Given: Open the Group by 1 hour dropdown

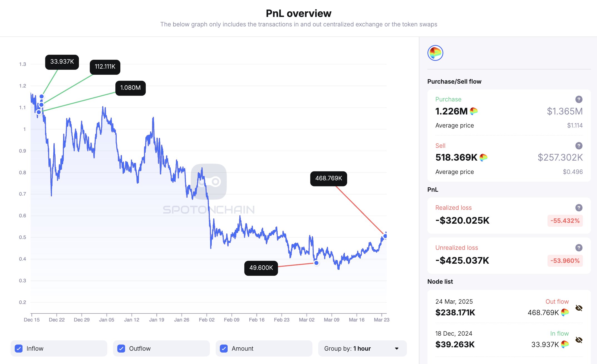Looking at the screenshot, I should tap(362, 348).
